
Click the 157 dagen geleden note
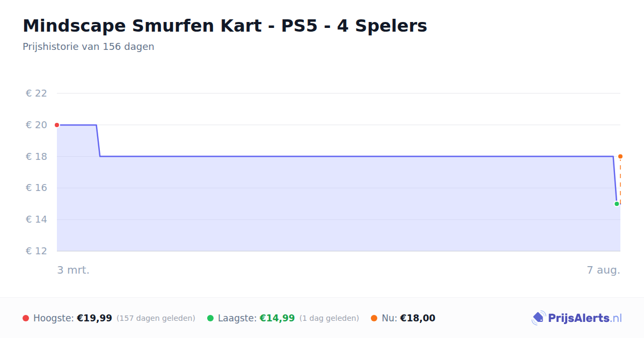point(156,318)
